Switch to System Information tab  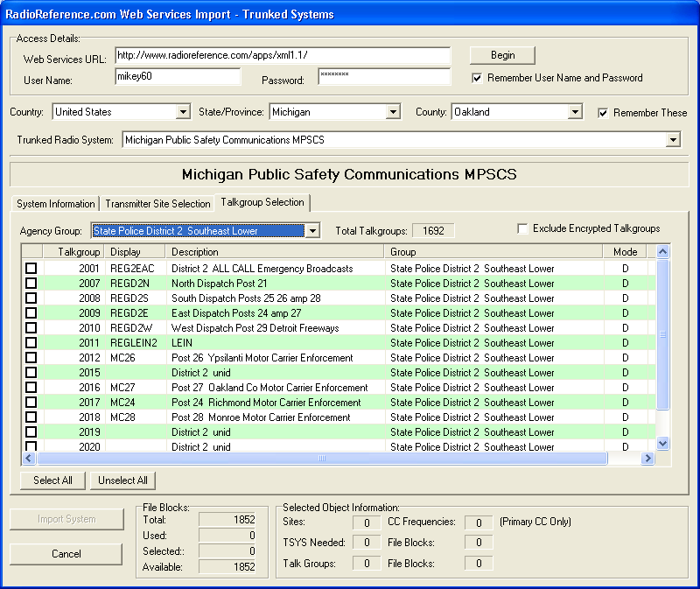click(55, 204)
